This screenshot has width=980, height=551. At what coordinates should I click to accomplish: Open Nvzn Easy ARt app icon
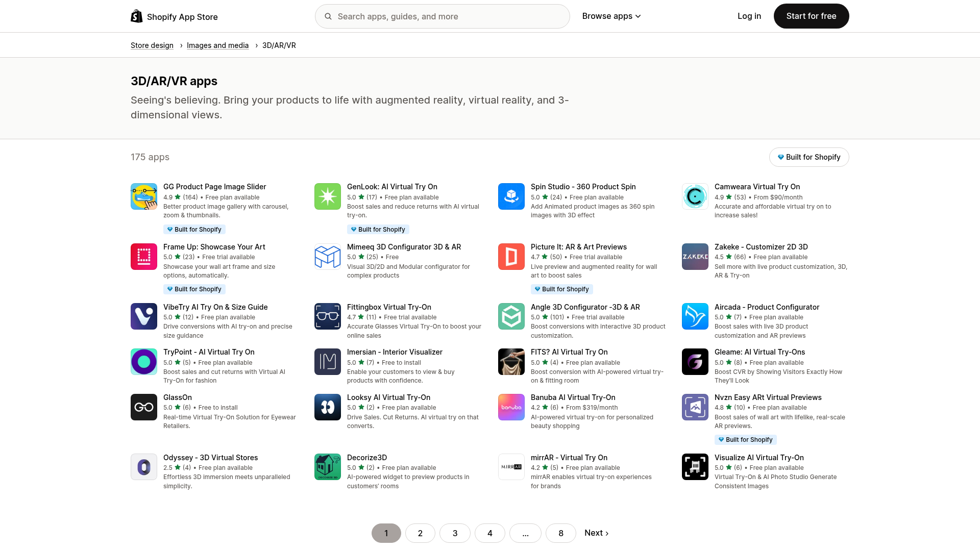pos(695,407)
